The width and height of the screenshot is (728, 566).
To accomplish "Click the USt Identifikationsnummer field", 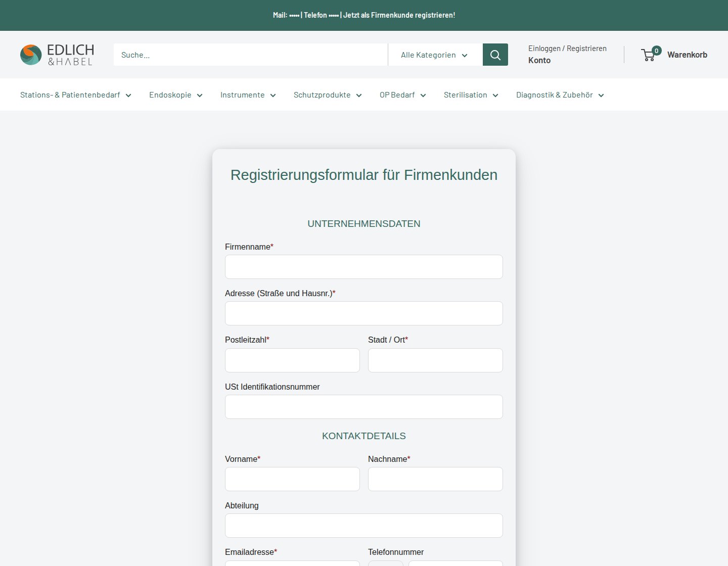I will (x=364, y=407).
